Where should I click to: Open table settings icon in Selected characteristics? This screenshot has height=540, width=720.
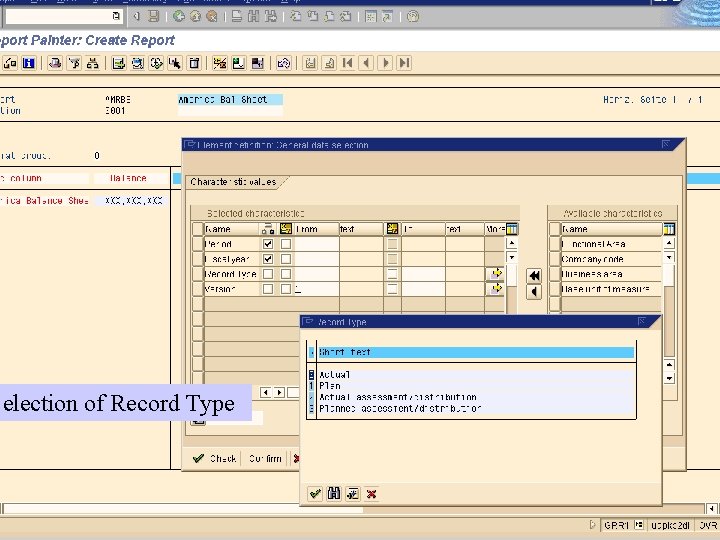click(x=512, y=229)
